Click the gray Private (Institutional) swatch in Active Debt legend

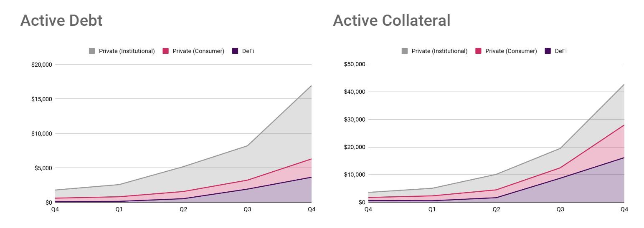pos(92,51)
